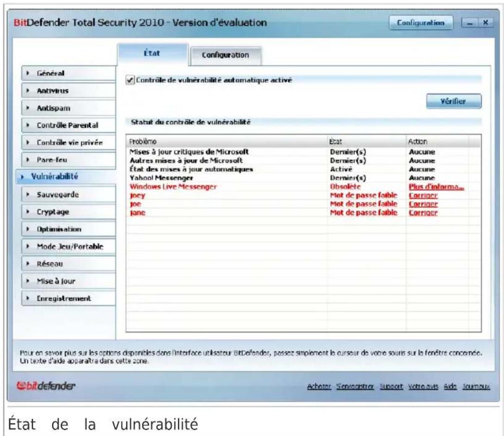This screenshot has width=504, height=436.
Task: Click the Aide footer link
Action: tap(450, 386)
